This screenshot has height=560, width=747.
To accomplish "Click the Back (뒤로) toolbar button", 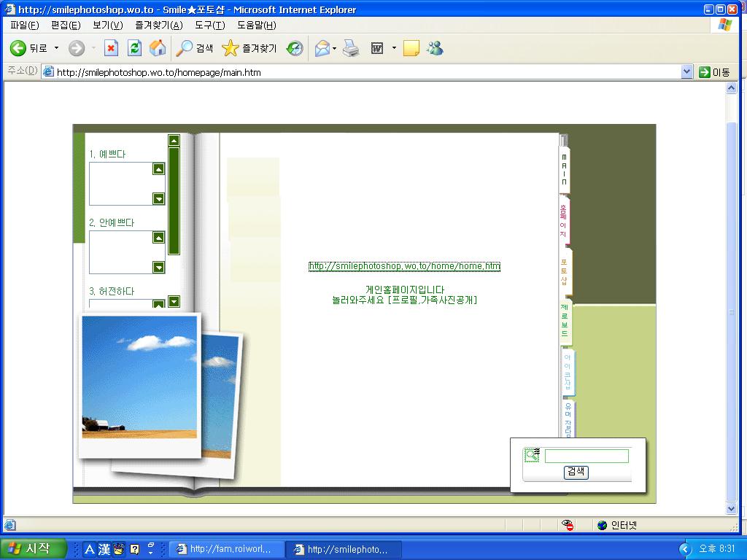I will (x=28, y=48).
